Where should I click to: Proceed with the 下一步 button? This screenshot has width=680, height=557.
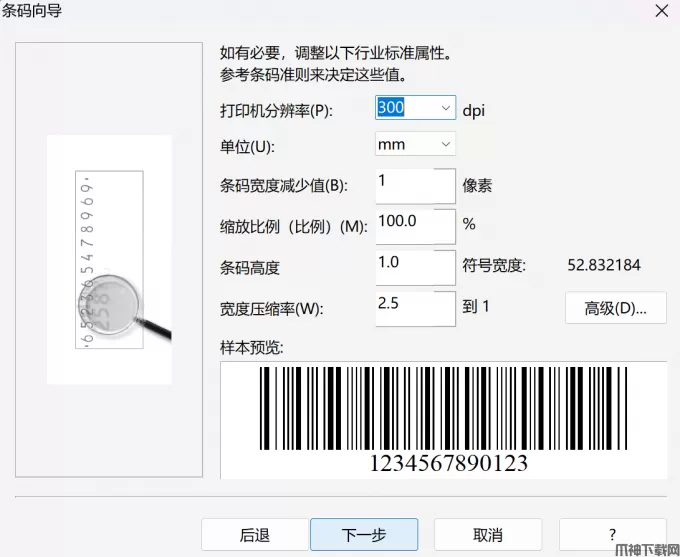364,534
